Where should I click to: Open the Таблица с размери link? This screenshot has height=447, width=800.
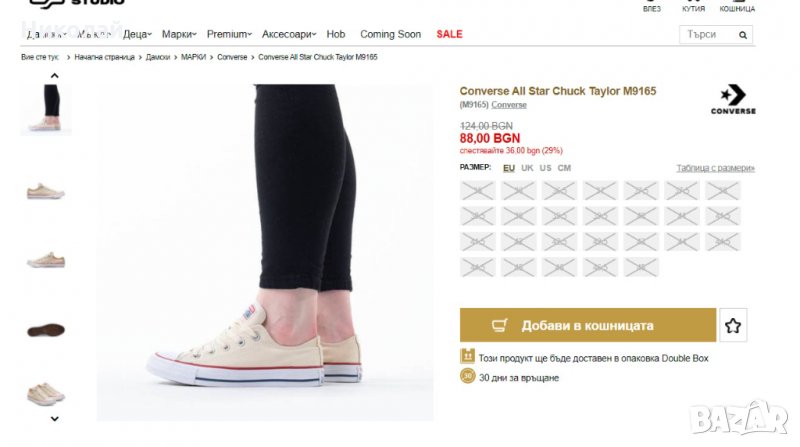click(x=715, y=168)
